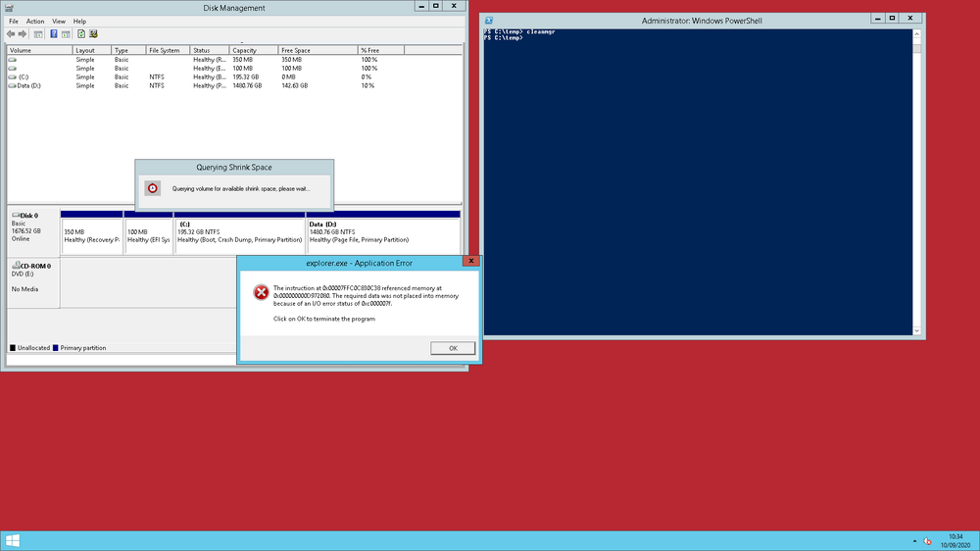980x551 pixels.
Task: Close the explorer.exe Application Error dialog
Action: (471, 261)
